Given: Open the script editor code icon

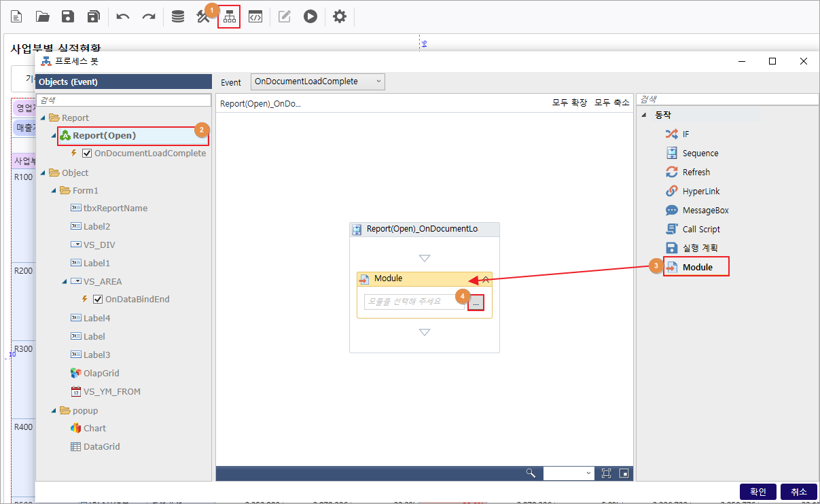Looking at the screenshot, I should 255,17.
